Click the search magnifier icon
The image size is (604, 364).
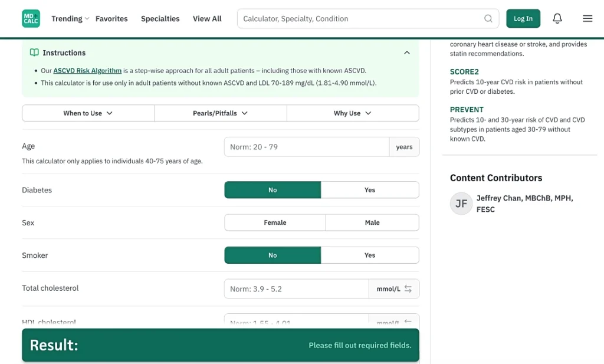[488, 18]
